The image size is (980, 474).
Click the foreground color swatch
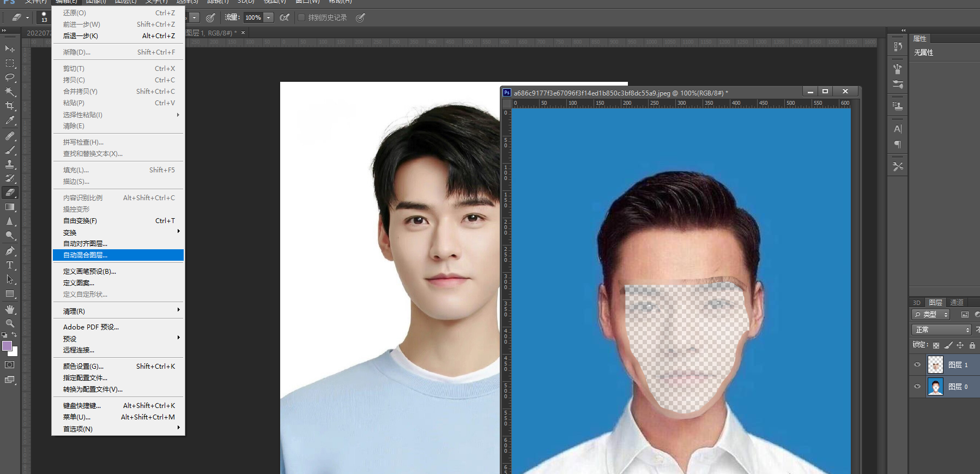(x=7, y=346)
